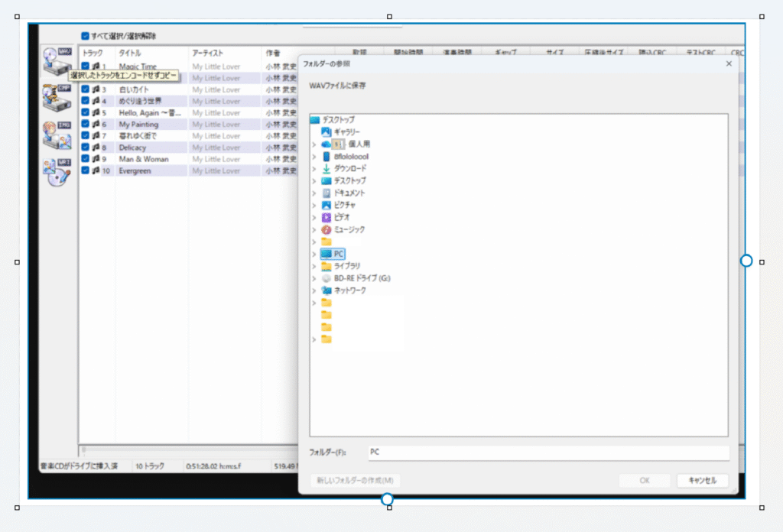This screenshot has width=783, height=532.
Task: Uncheck track 6 My Painting checkbox
Action: click(86, 125)
